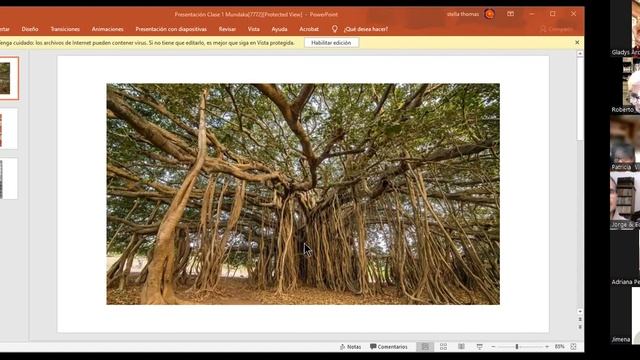640x360 pixels.
Task: Click Adriana's participant video tile
Action: [x=625, y=258]
